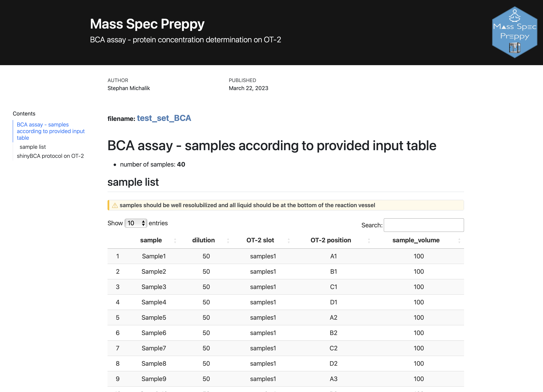This screenshot has width=543, height=392.
Task: Jump to 'sample list' in Contents
Action: [33, 147]
